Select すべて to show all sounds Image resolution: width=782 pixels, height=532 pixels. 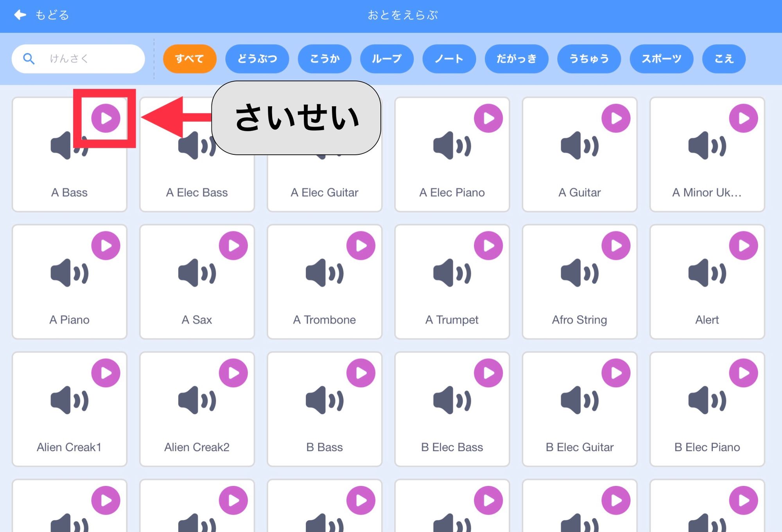click(x=190, y=58)
